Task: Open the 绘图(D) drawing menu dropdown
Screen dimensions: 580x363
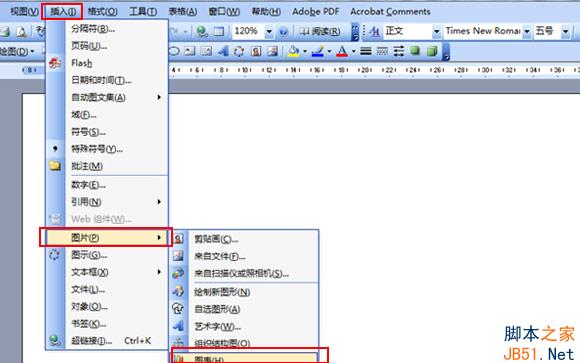Action: point(17,51)
